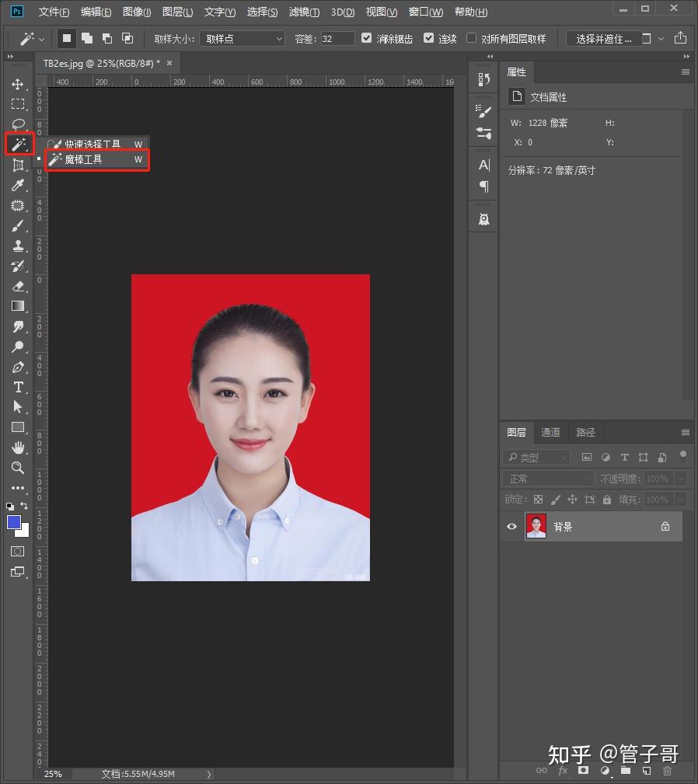
Task: Click the 容差 tolerance input field
Action: click(x=337, y=39)
